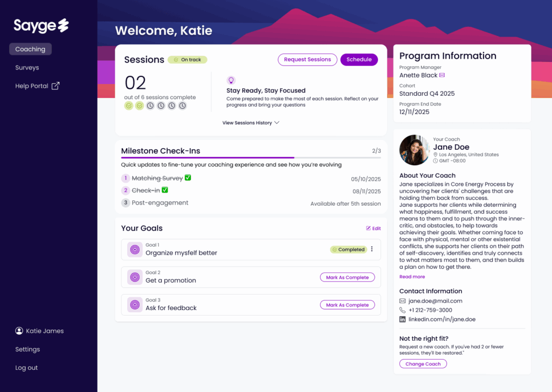
Task: Click the email icon beside Anette Black
Action: tap(443, 75)
